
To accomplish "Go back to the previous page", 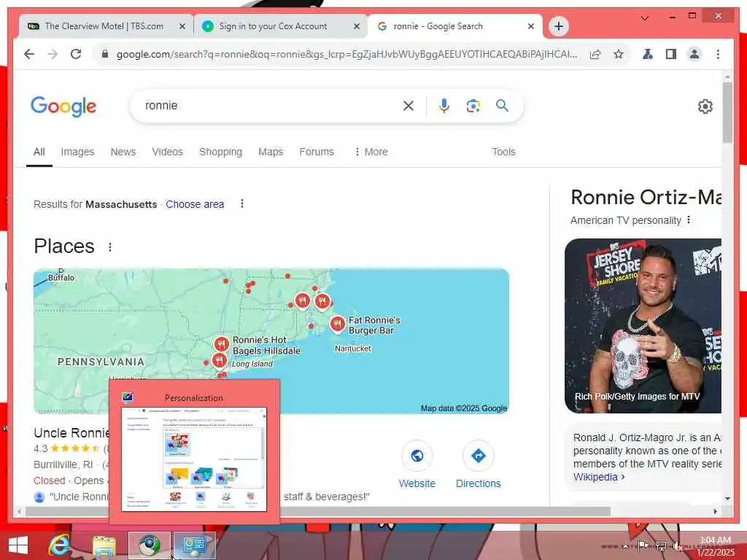I will pos(29,54).
